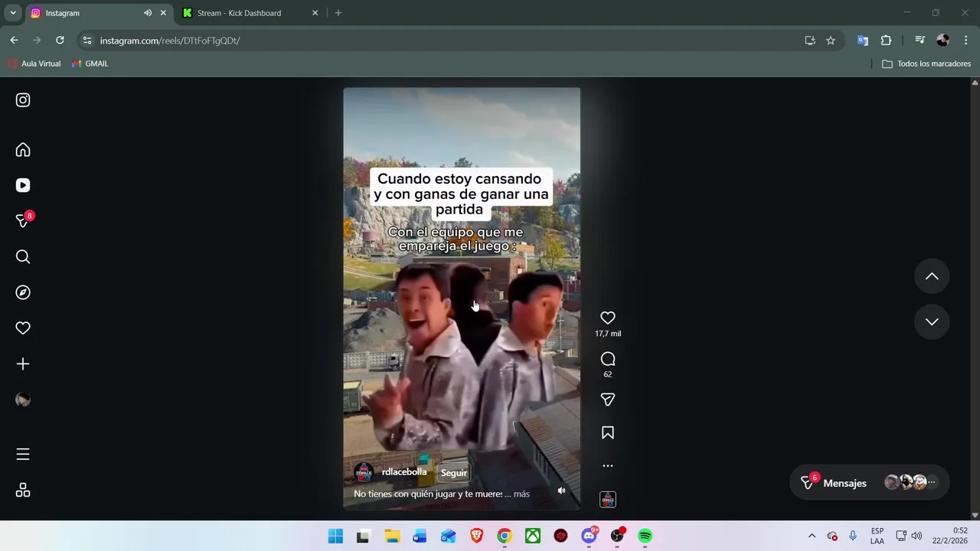Show hidden system tray icons
This screenshot has width=980, height=551.
tap(812, 536)
